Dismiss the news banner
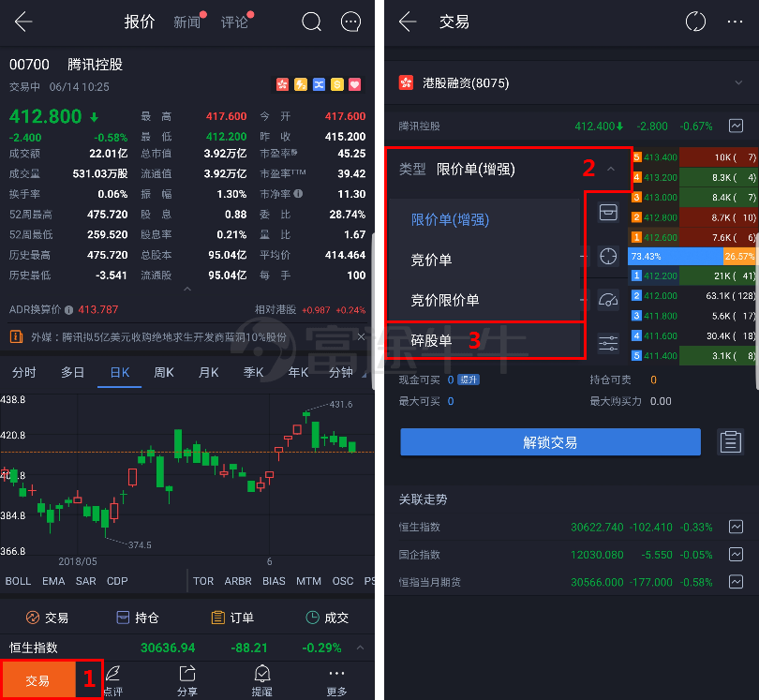This screenshot has width=759, height=700. point(361,337)
